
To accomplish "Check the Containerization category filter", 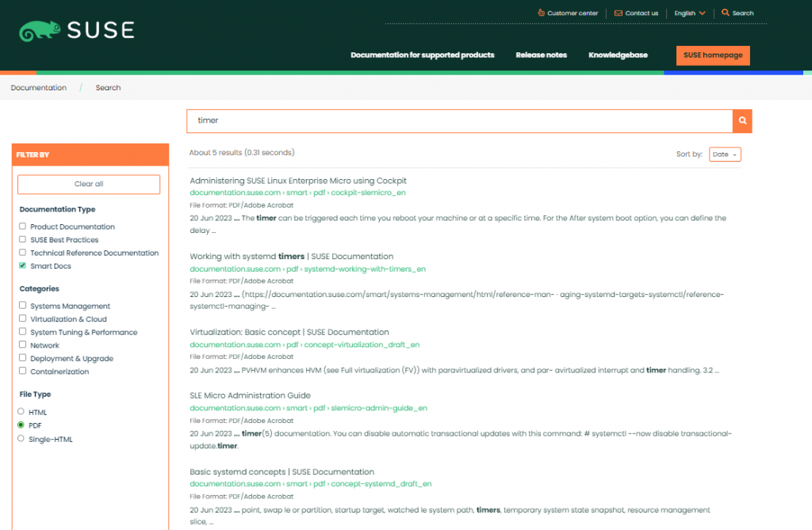I will [23, 372].
